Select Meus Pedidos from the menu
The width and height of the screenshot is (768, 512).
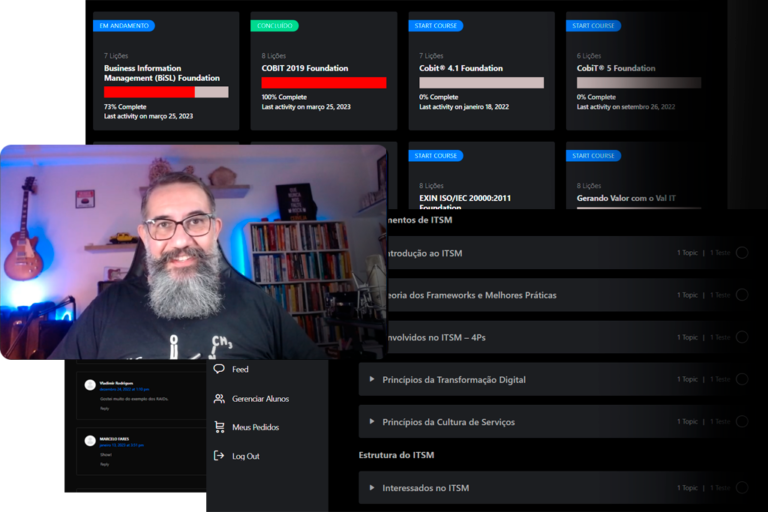255,427
